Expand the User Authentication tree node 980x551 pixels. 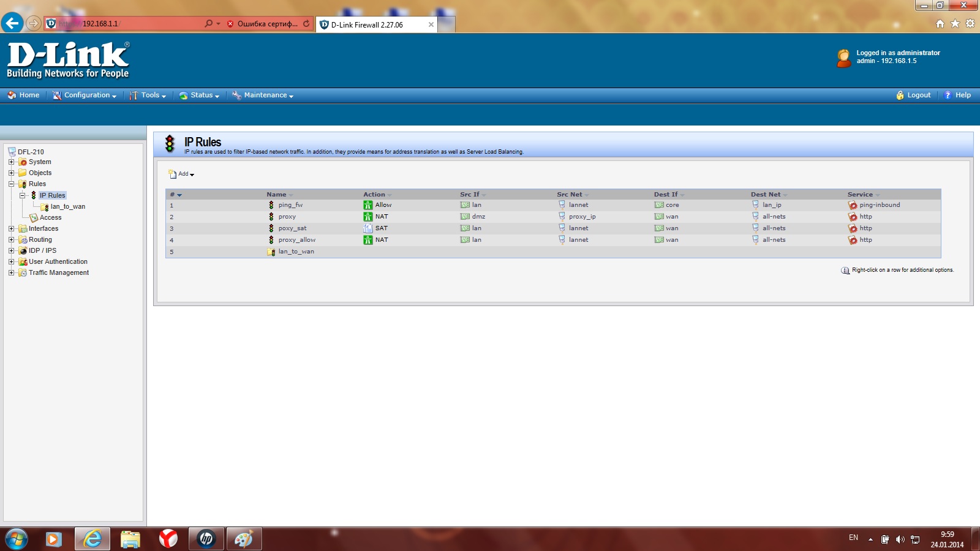pyautogui.click(x=11, y=262)
